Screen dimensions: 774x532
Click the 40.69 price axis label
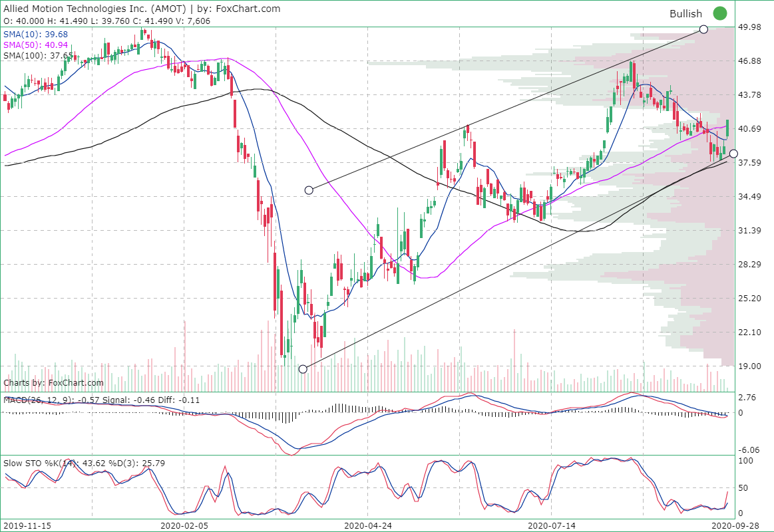(x=749, y=129)
